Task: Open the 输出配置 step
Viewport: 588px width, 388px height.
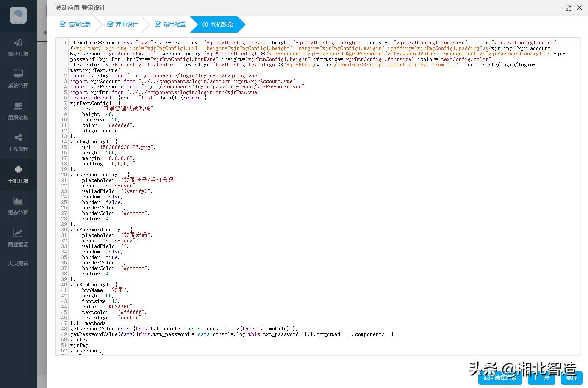Action: pos(174,24)
